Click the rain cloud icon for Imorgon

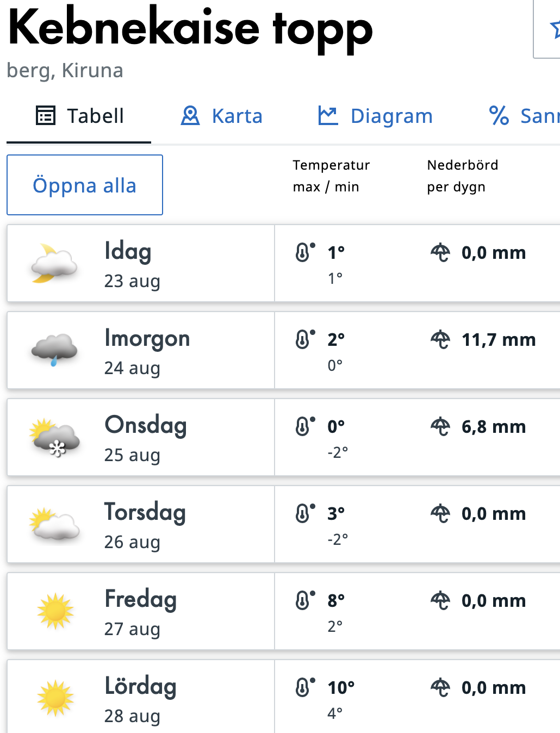pyautogui.click(x=54, y=350)
